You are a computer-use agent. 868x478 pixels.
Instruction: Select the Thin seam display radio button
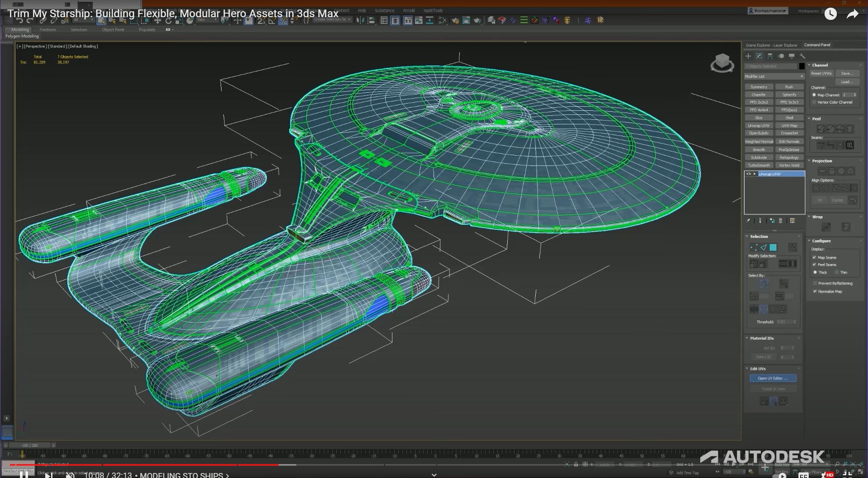pyautogui.click(x=837, y=273)
